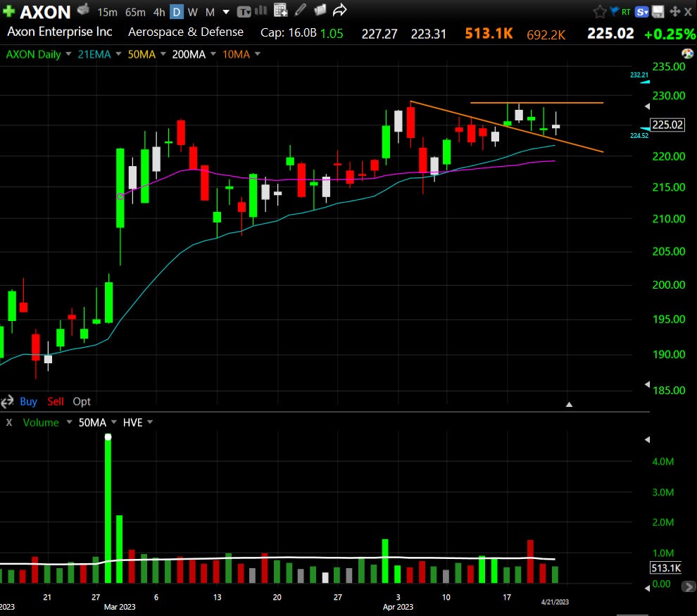The image size is (697, 616).
Task: Open the notes icon beside AXON
Action: pyautogui.click(x=83, y=9)
